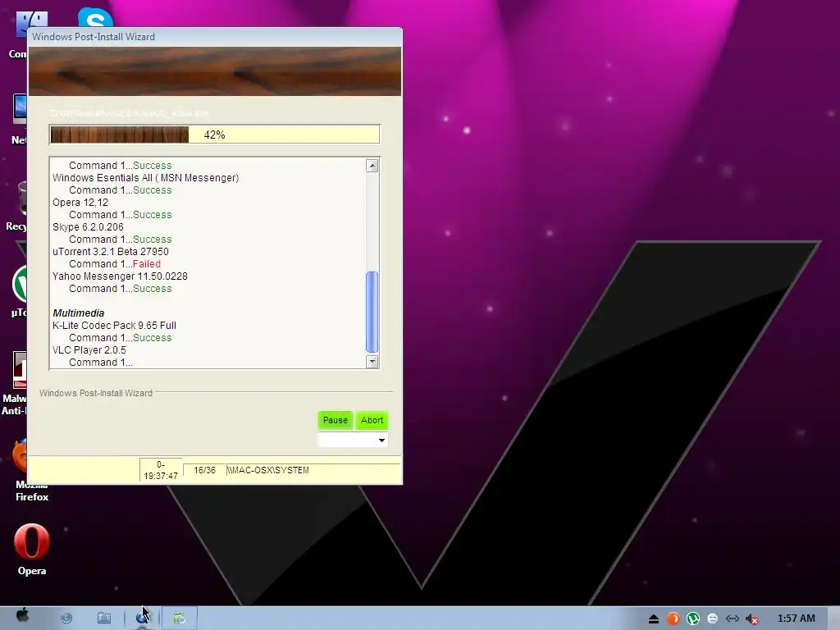Viewport: 840px width, 630px height.
Task: Select 'Windows Esentials All ( MSN Messenger)' entry
Action: (146, 177)
